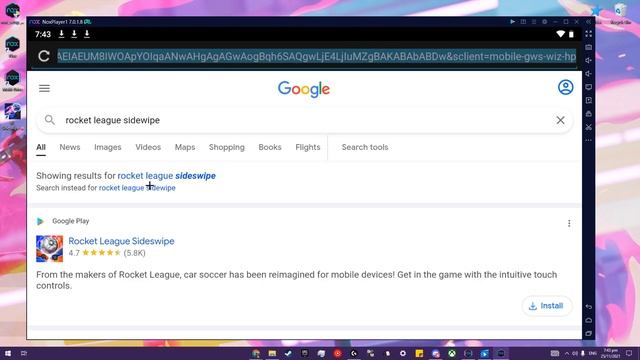Show recent apps via Nox sidebar
This screenshot has width=640, height=360.
tap(588, 333)
